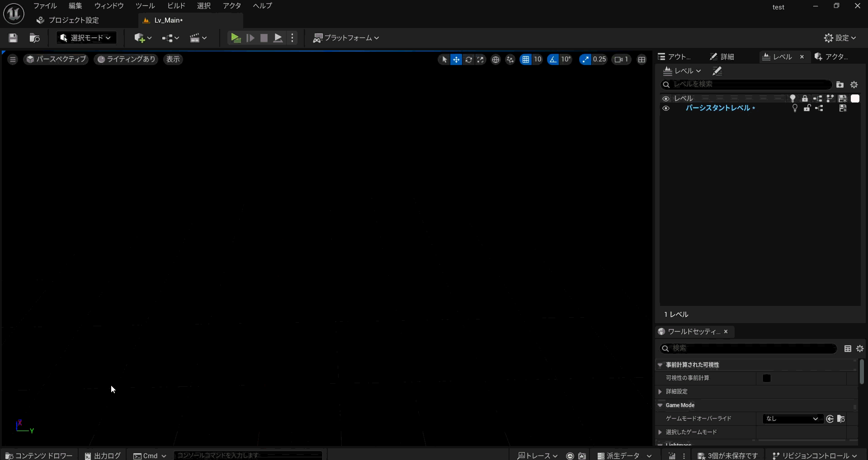Toggle visibility eye of パーシスタントレベル
This screenshot has height=460, width=868.
[x=666, y=108]
